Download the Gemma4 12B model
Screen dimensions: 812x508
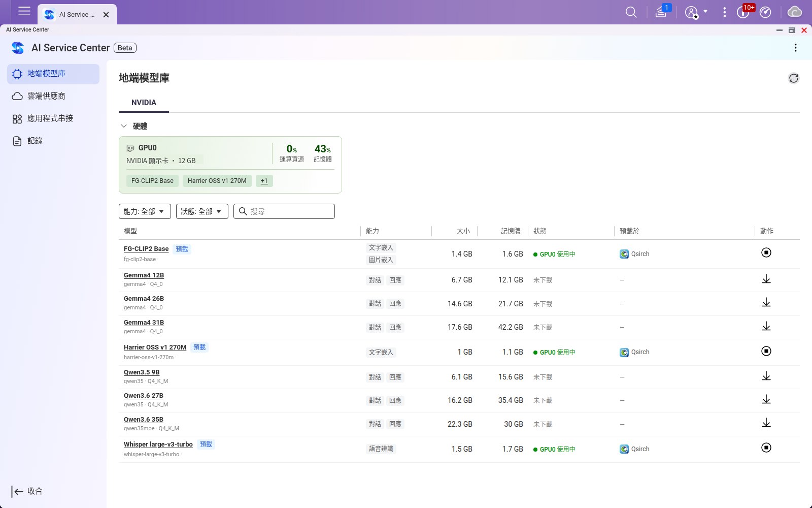pyautogui.click(x=766, y=279)
